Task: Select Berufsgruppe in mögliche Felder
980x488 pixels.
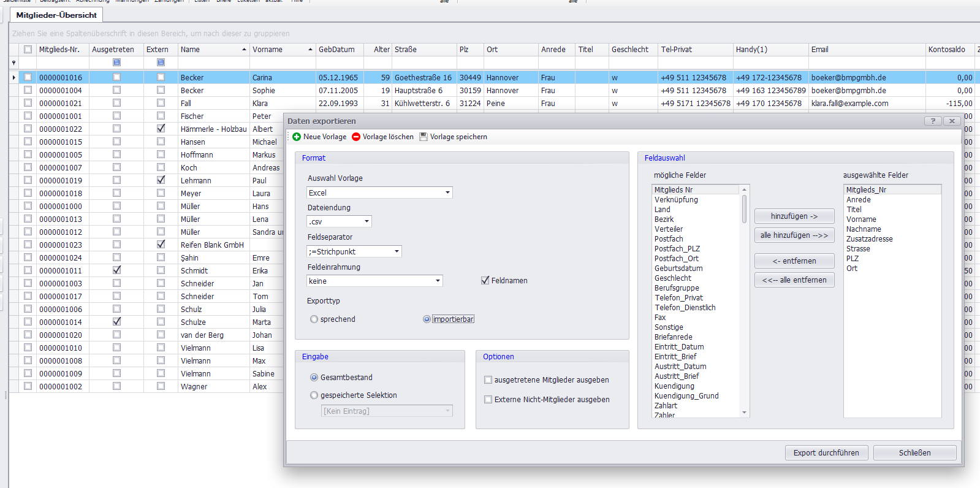Action: click(677, 288)
